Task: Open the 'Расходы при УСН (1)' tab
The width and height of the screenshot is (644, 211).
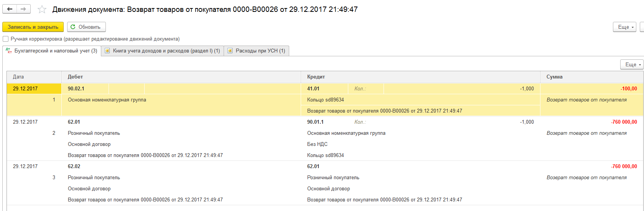Action: click(x=257, y=51)
